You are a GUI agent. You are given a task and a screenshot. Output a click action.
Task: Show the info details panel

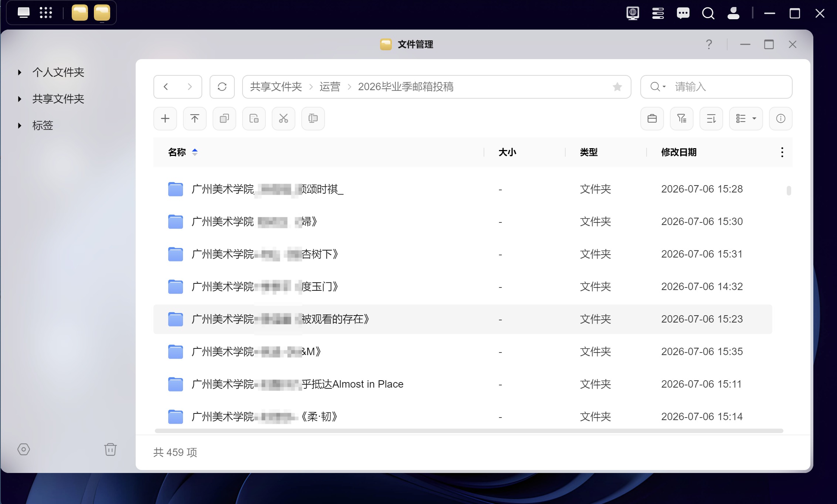(781, 119)
